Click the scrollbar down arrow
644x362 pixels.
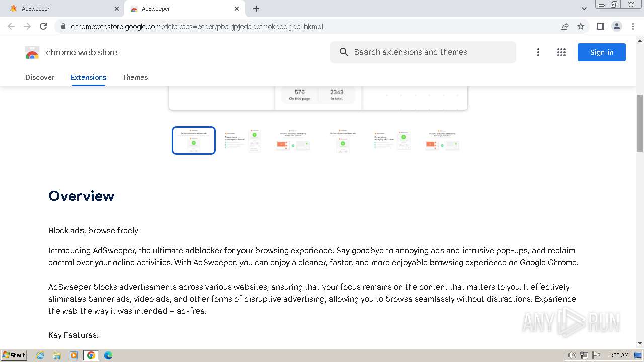640,343
